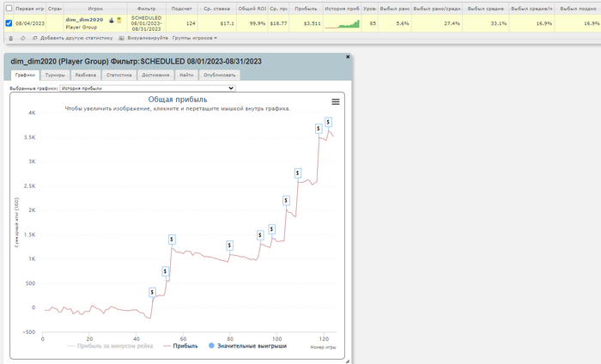
Task: Click the panel resize handle at bottom-right corner
Action: tap(348, 361)
